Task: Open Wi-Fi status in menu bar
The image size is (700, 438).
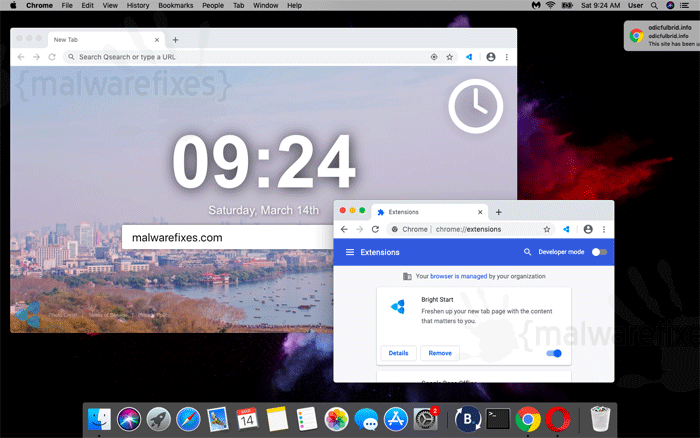Action: point(550,5)
